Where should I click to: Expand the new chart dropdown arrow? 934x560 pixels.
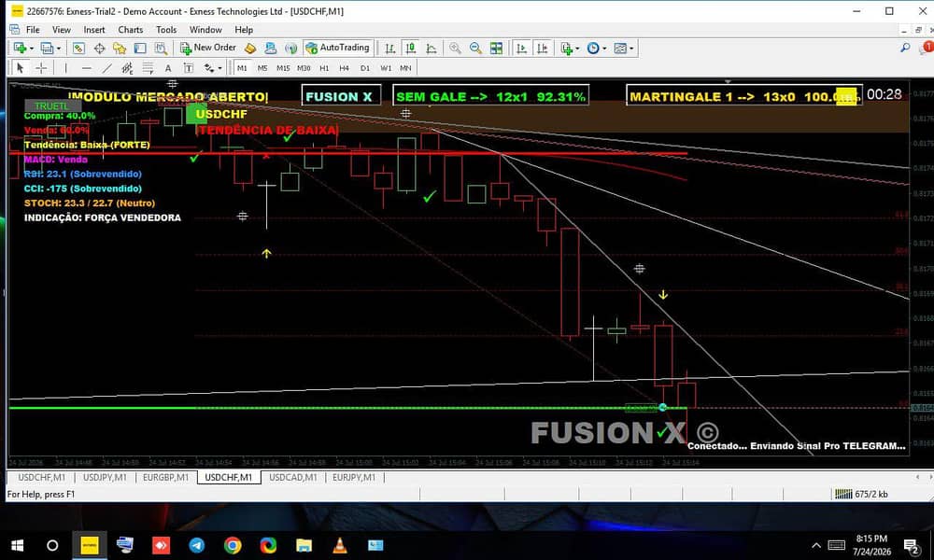point(31,49)
